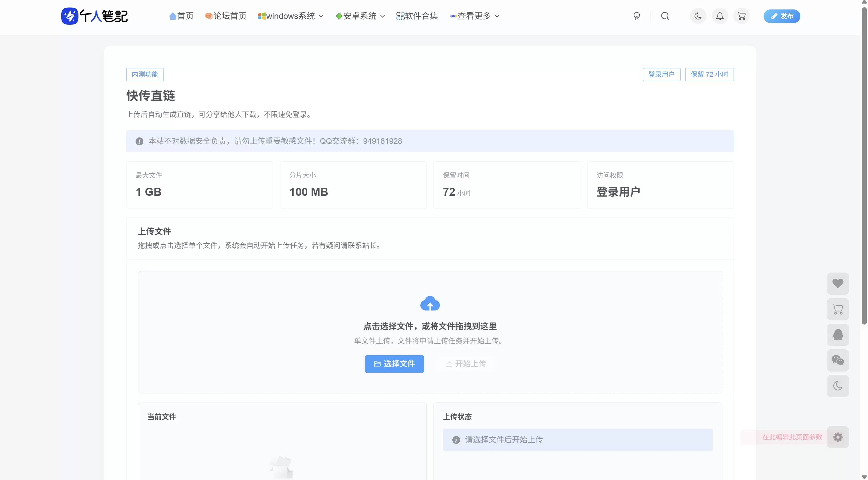Viewport: 868px width, 480px height.
Task: Go to the 首页 menu item
Action: point(181,16)
